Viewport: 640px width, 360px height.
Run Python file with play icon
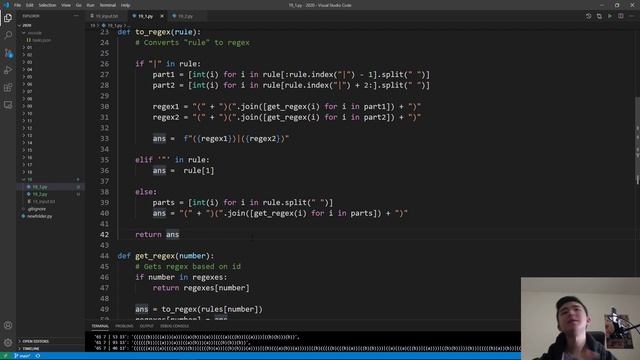click(610, 16)
